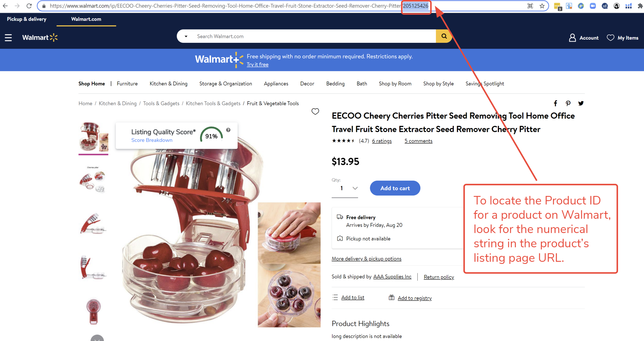Reload the page in browser

(x=29, y=6)
